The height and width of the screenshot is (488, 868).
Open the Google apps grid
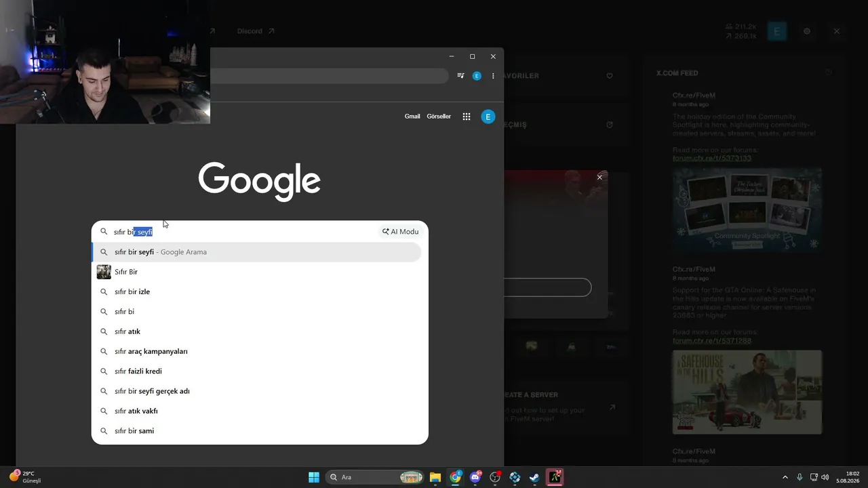pyautogui.click(x=467, y=117)
